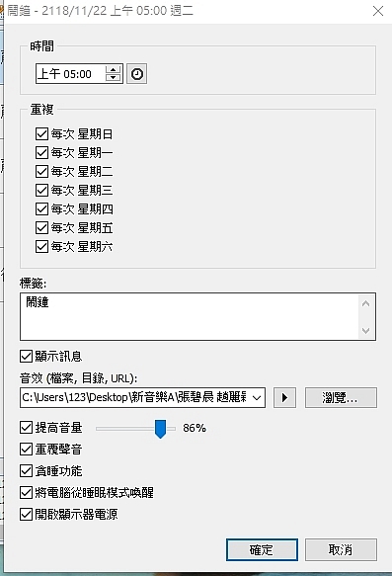Disable 每次 星期六 repeat
The height and width of the screenshot is (576, 392).
[x=41, y=246]
